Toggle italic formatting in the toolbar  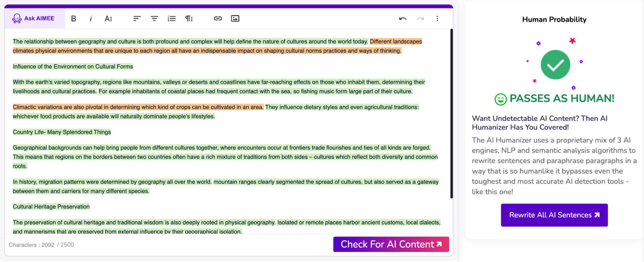(91, 19)
